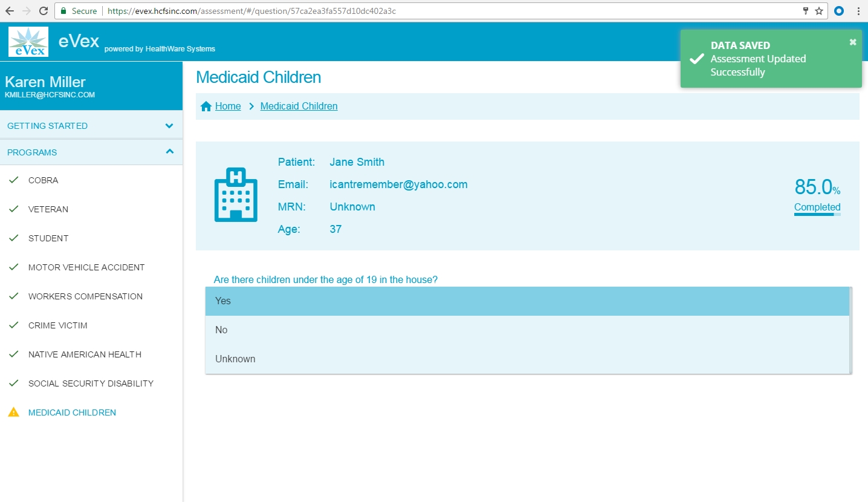This screenshot has width=868, height=502.
Task: Click Medicaid Children breadcrumb link
Action: (x=299, y=106)
